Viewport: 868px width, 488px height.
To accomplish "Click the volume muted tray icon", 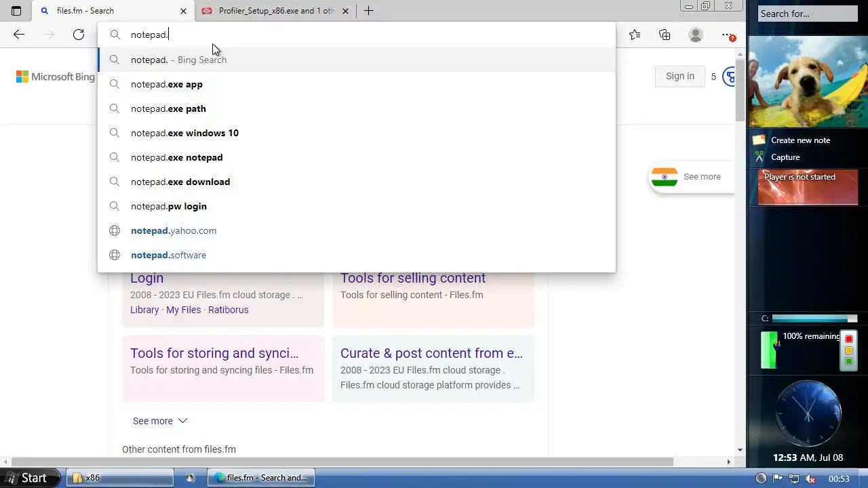I will tap(810, 479).
